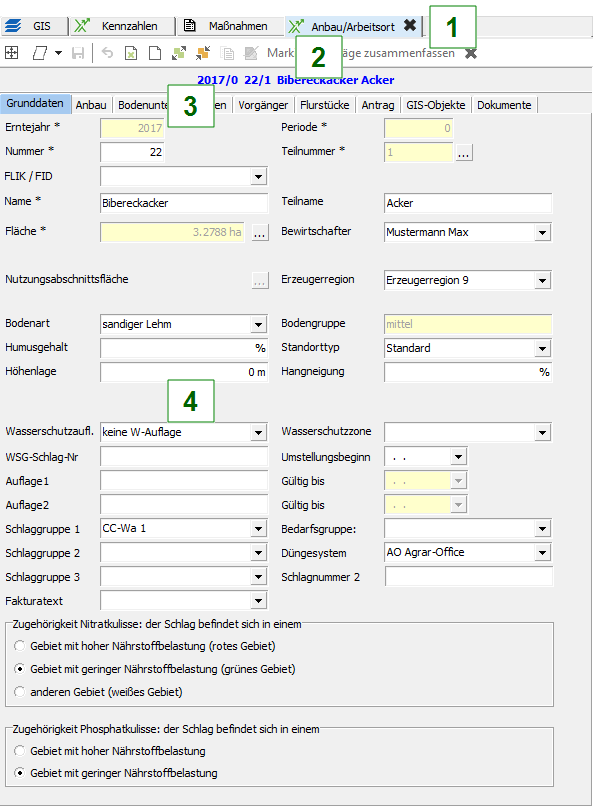
Task: Open the Excel export icon
Action: (132, 53)
